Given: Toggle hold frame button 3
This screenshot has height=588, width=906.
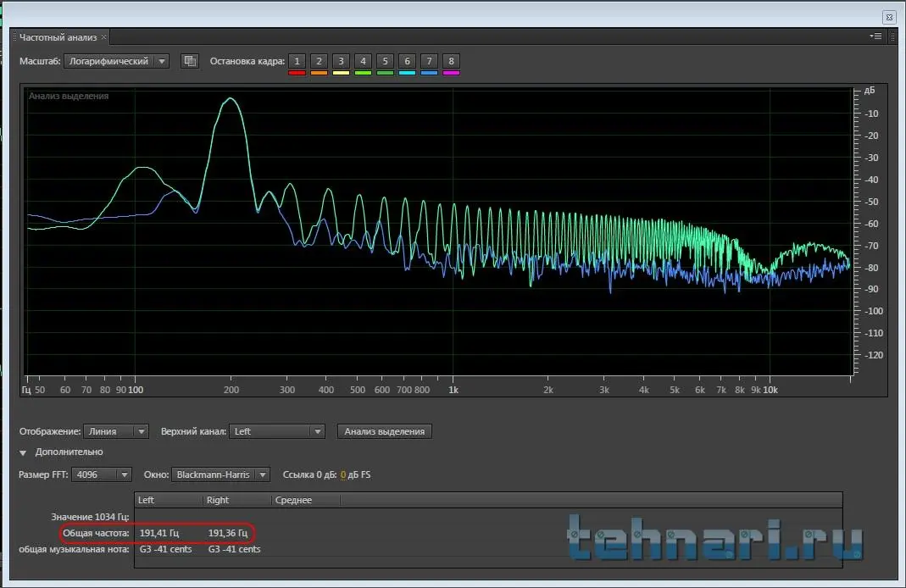Looking at the screenshot, I should click(341, 61).
